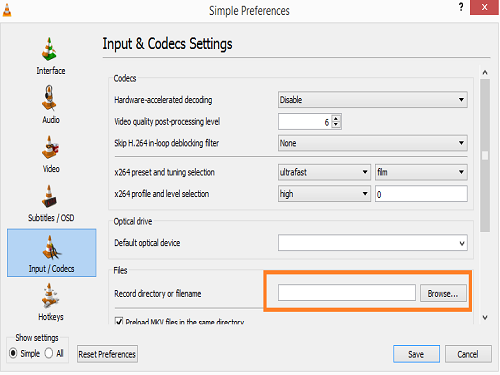Open the x264 ultrafast preset dropdown
The height and width of the screenshot is (375, 500).
pos(324,172)
